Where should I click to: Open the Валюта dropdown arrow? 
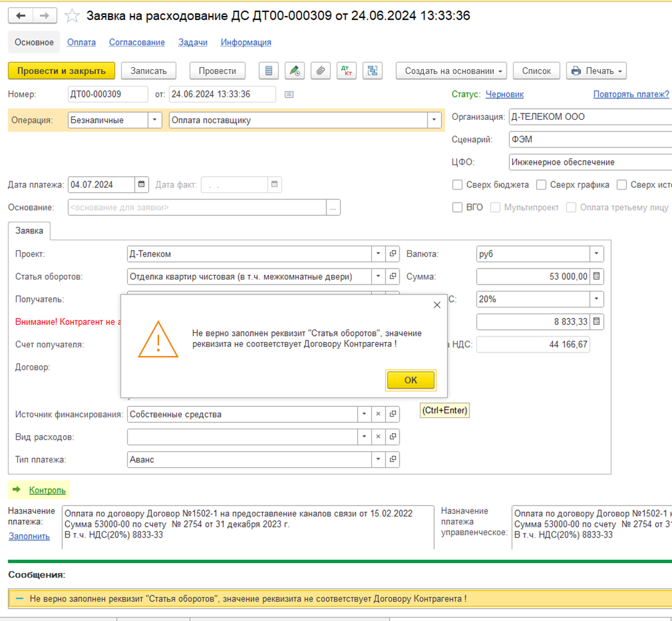point(596,254)
